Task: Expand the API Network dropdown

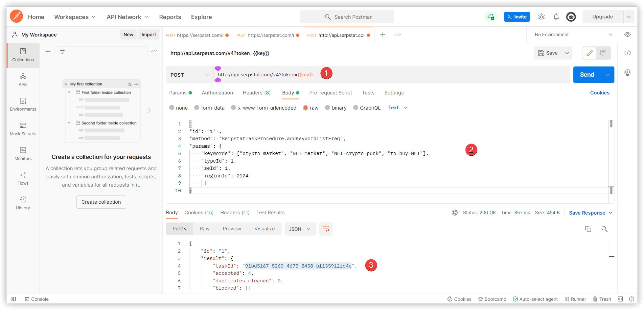Action: (x=127, y=17)
